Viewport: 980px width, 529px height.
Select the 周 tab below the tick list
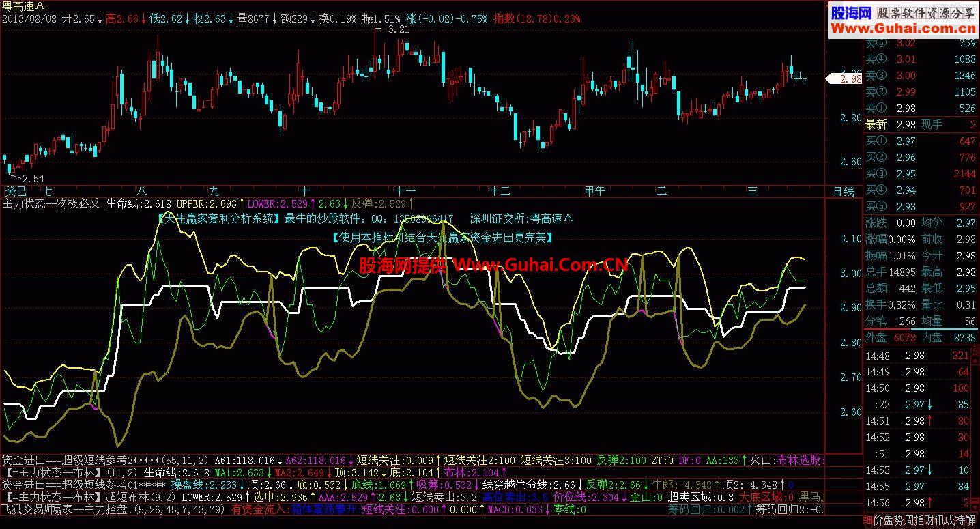(910, 520)
